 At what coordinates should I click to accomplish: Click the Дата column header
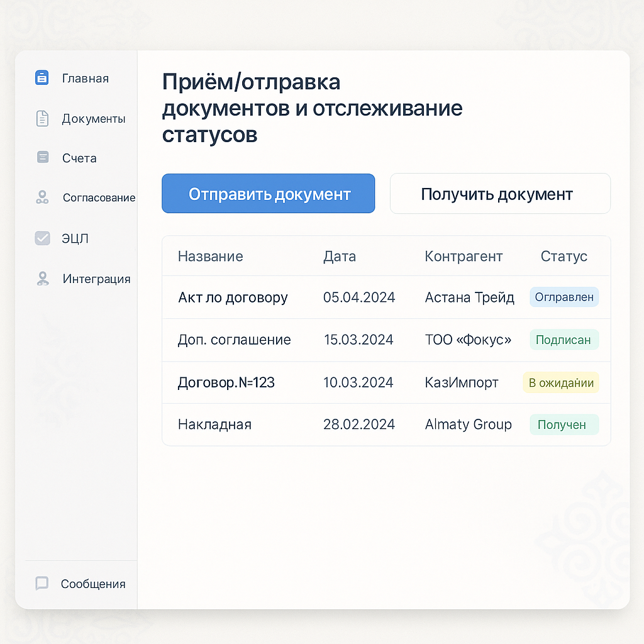tap(340, 257)
